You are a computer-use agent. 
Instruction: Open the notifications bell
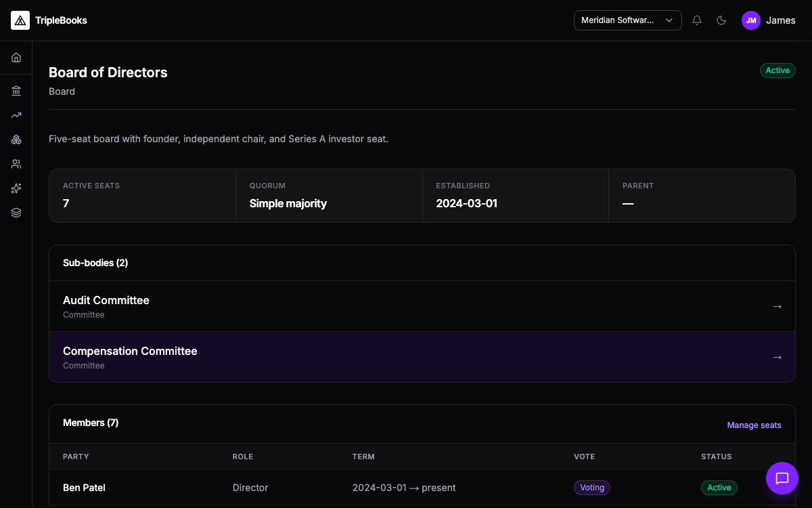tap(697, 20)
